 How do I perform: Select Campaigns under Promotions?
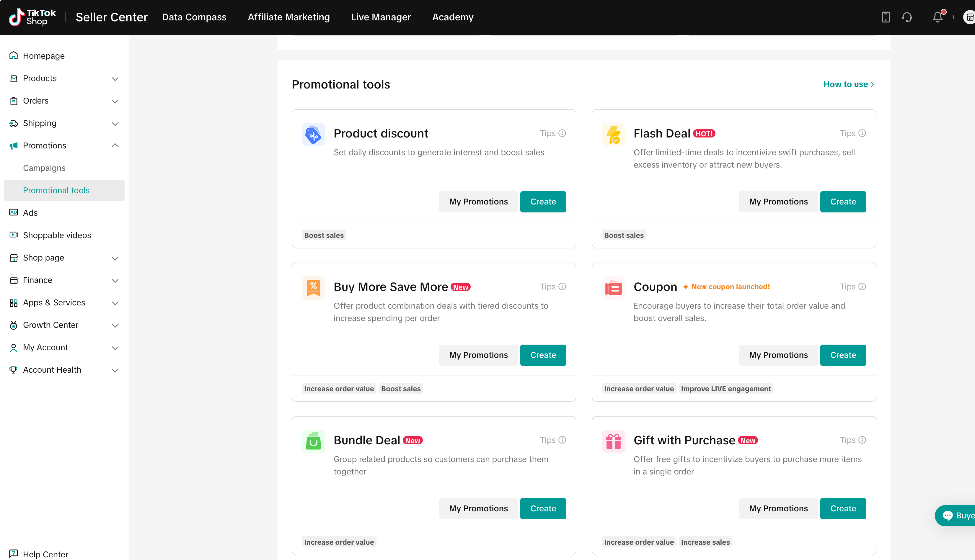point(44,168)
